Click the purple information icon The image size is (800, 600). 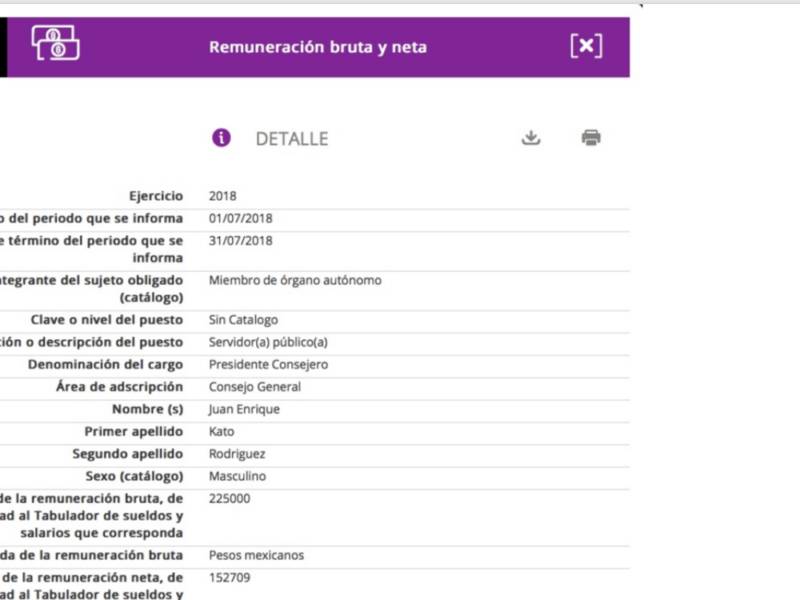[x=221, y=138]
